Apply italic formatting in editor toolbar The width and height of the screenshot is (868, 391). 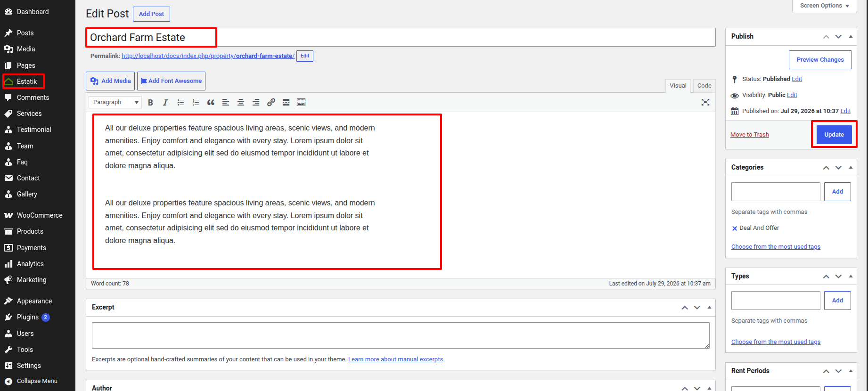165,102
